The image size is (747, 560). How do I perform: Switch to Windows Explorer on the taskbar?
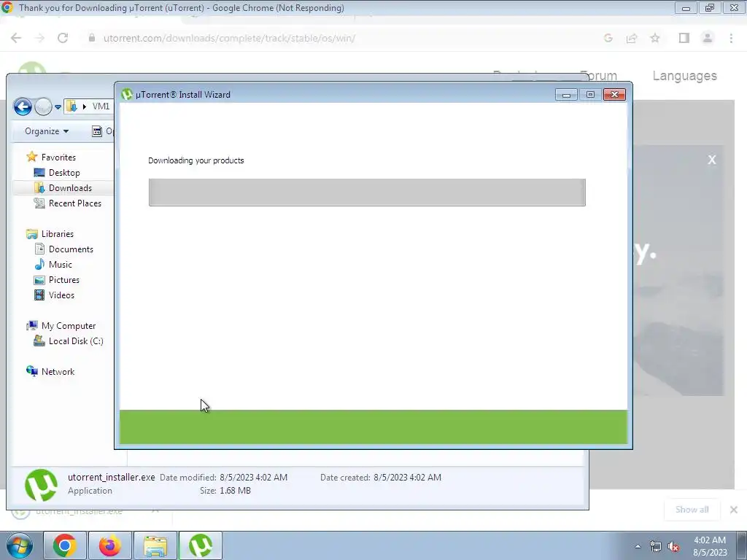[x=155, y=545]
